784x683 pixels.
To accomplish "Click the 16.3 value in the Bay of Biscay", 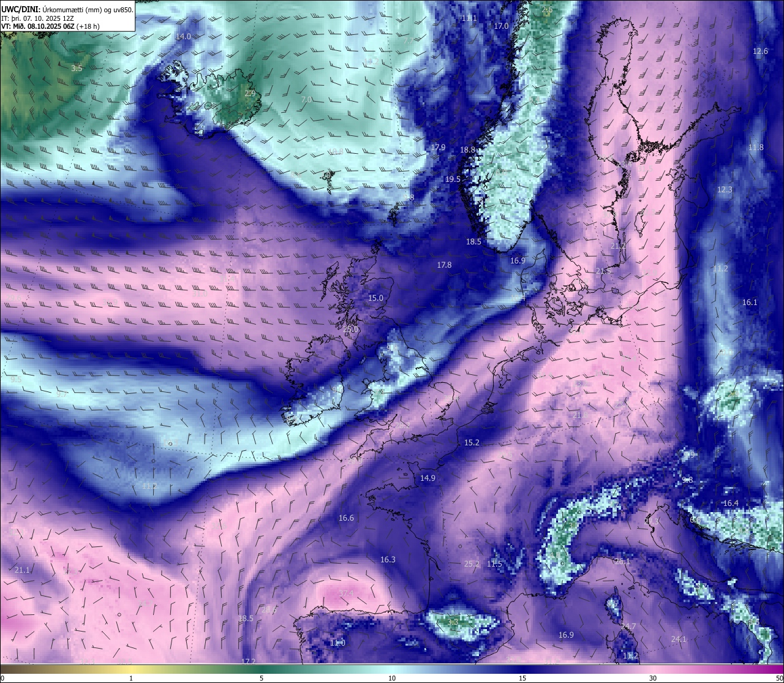I will [388, 560].
